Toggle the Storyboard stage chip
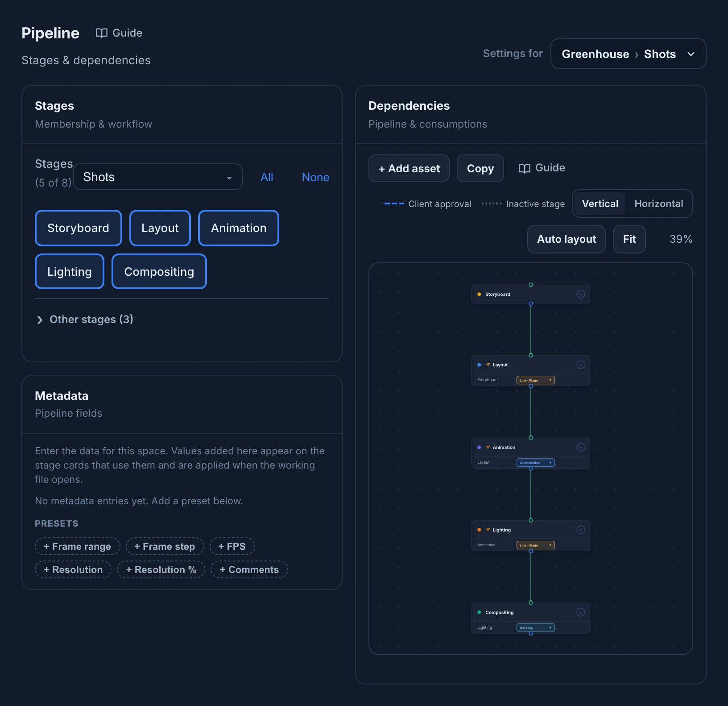The height and width of the screenshot is (706, 728). click(x=79, y=228)
